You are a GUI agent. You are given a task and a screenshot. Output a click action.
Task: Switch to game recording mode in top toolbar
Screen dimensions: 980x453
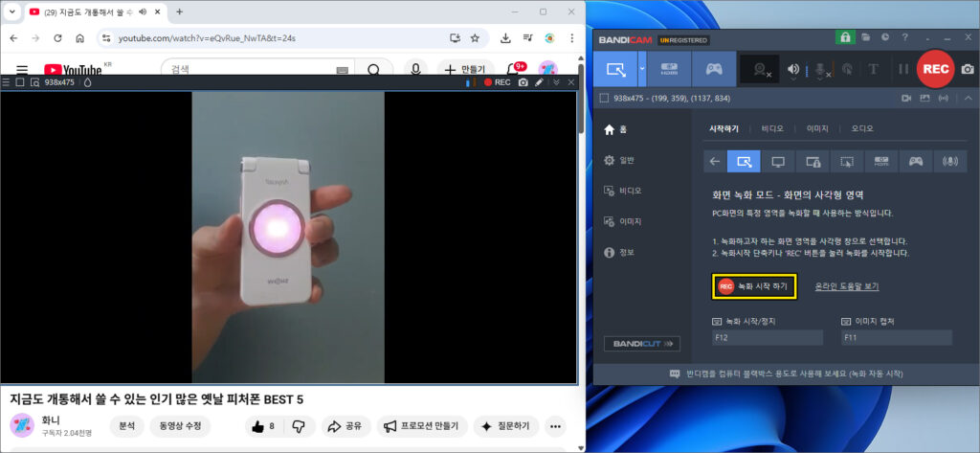tap(714, 69)
